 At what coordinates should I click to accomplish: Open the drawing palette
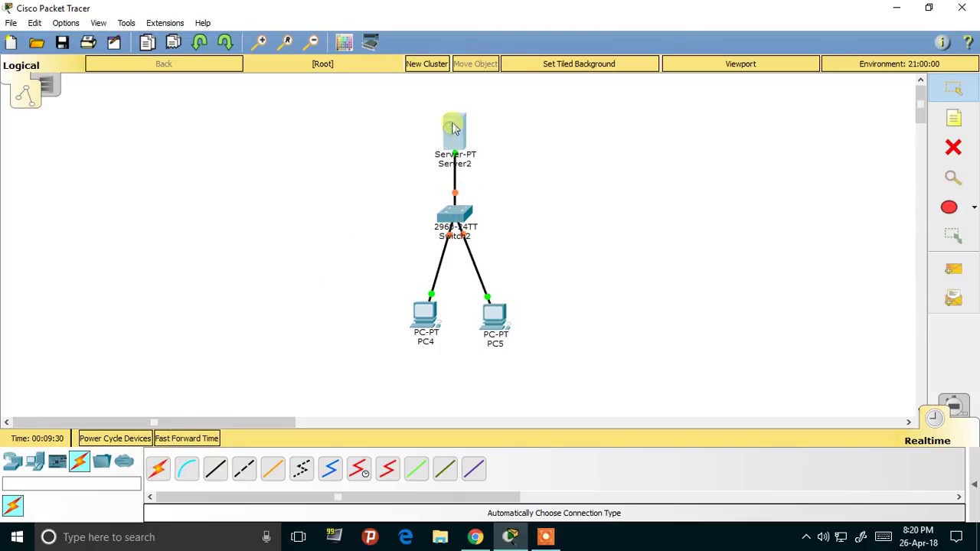click(344, 43)
